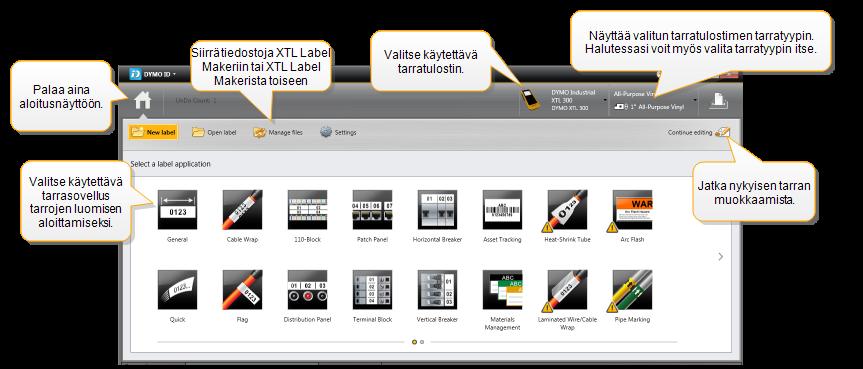863x369 pixels.
Task: Open the Arc Flash label application
Action: click(x=632, y=210)
